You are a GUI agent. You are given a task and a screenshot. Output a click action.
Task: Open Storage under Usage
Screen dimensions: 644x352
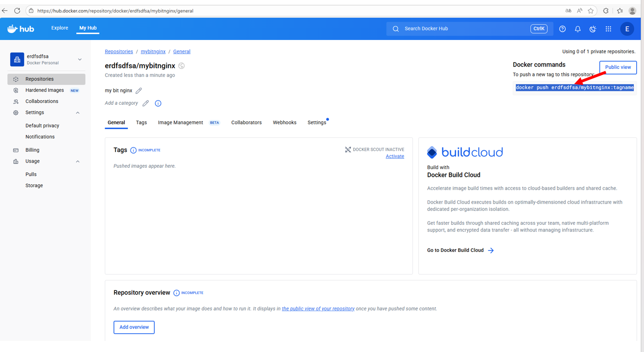34,186
